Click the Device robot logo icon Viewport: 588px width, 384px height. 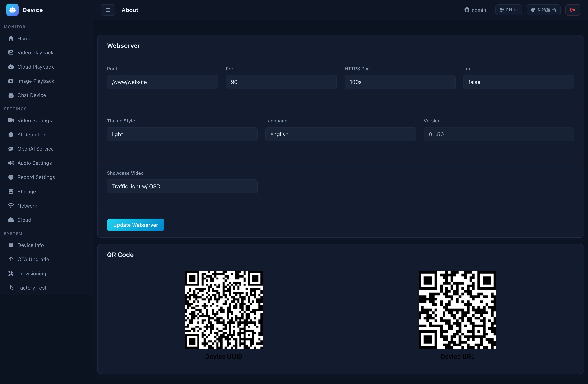[12, 10]
